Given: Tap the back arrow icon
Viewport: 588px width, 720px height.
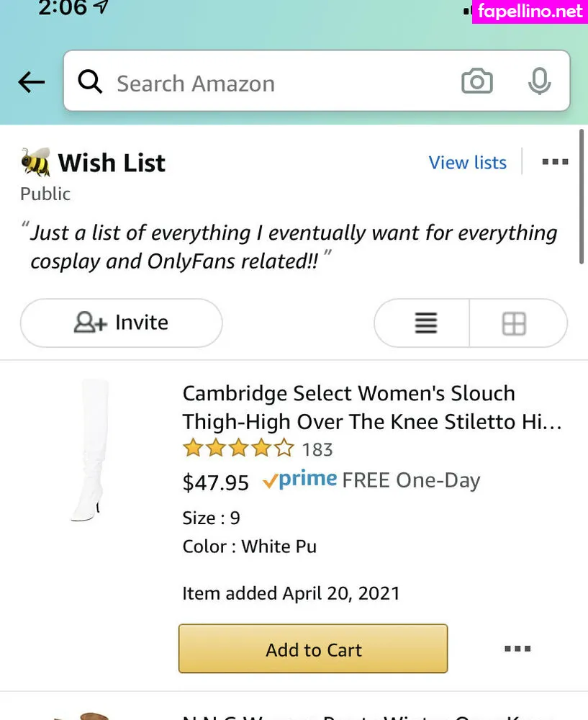Looking at the screenshot, I should coord(31,83).
